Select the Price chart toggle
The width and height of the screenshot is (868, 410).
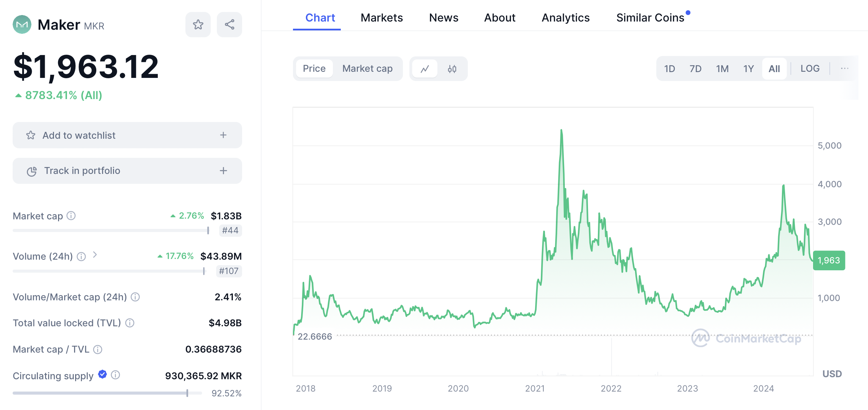[314, 69]
